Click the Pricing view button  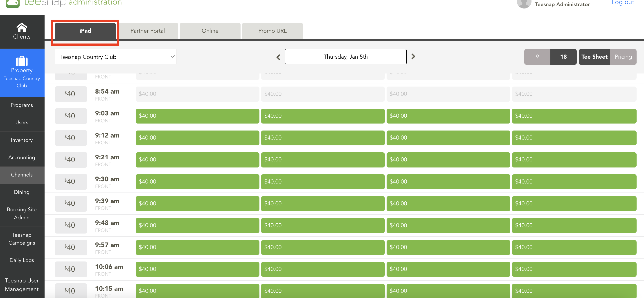click(x=624, y=57)
